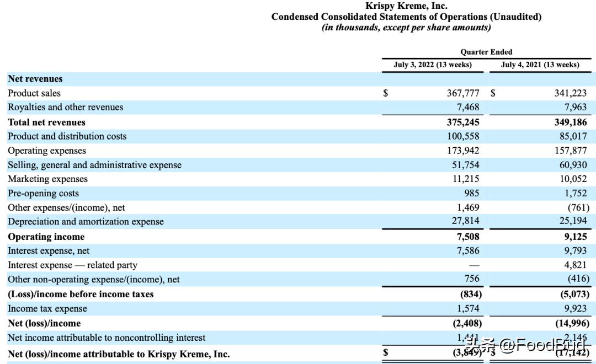Select SG&A value 60,930
This screenshot has width=596, height=364.
pos(573,165)
